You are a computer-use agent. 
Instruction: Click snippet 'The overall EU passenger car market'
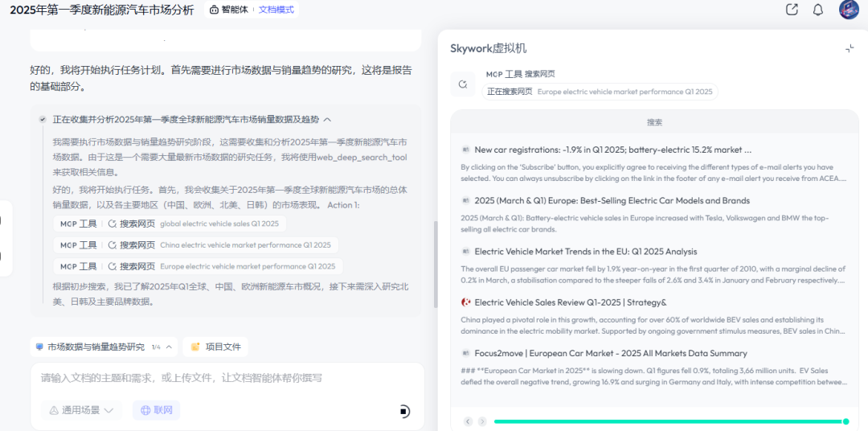[653, 274]
